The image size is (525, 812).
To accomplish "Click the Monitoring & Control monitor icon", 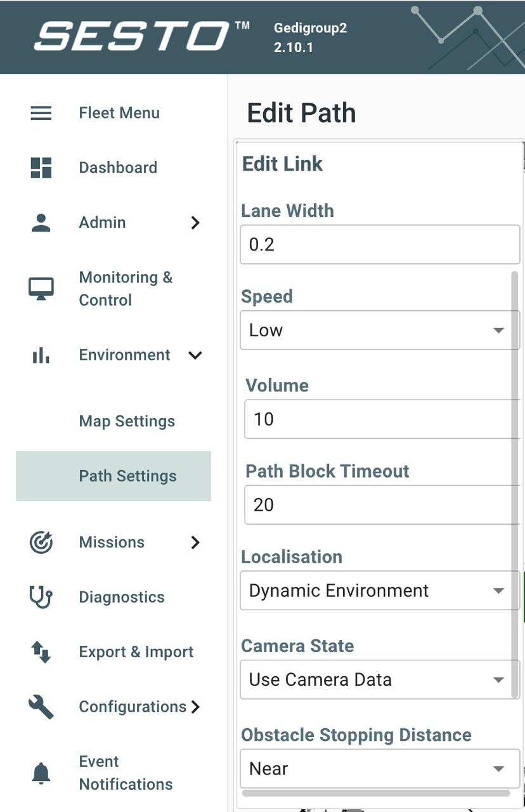I will [x=41, y=289].
